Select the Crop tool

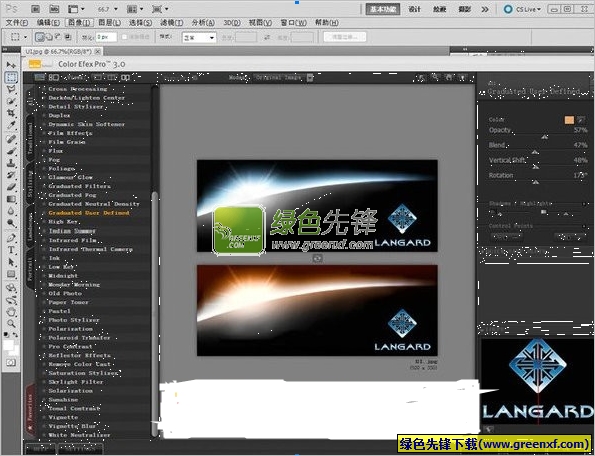tap(11, 113)
